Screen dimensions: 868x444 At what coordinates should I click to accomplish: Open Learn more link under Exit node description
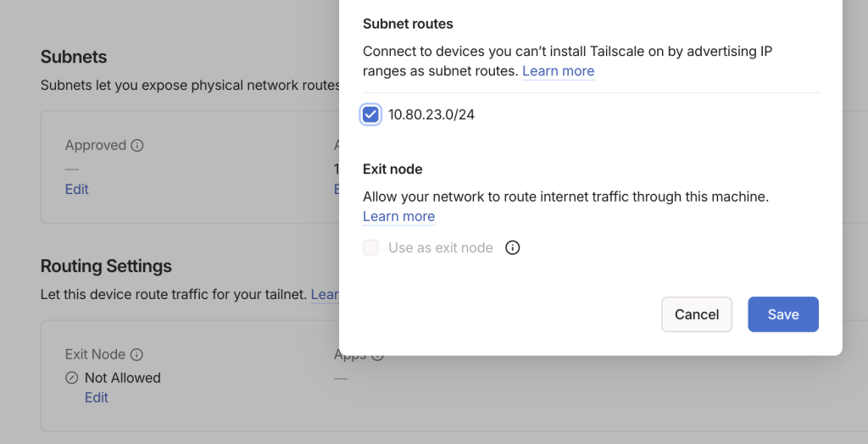click(398, 217)
